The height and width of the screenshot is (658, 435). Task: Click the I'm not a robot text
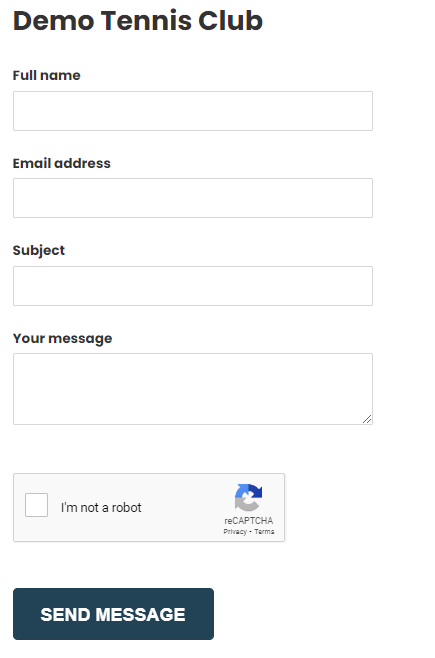click(101, 507)
